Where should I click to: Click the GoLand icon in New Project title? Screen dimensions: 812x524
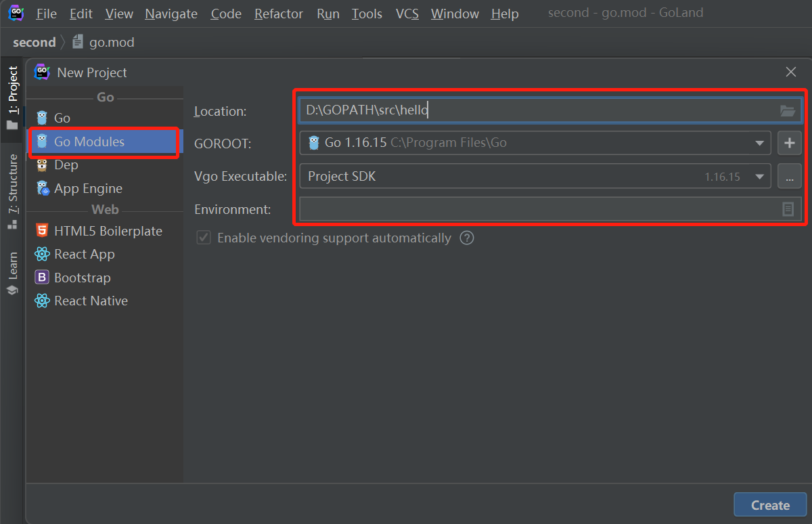click(x=43, y=72)
